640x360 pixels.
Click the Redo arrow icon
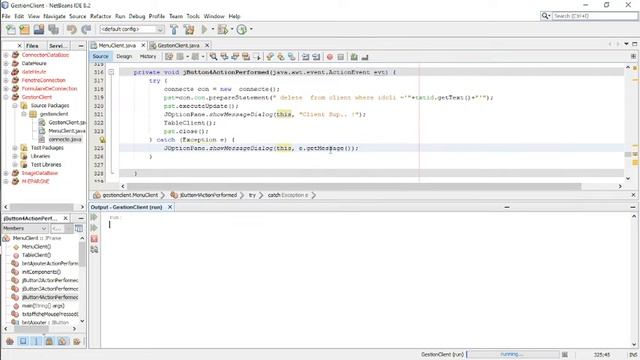point(86,29)
